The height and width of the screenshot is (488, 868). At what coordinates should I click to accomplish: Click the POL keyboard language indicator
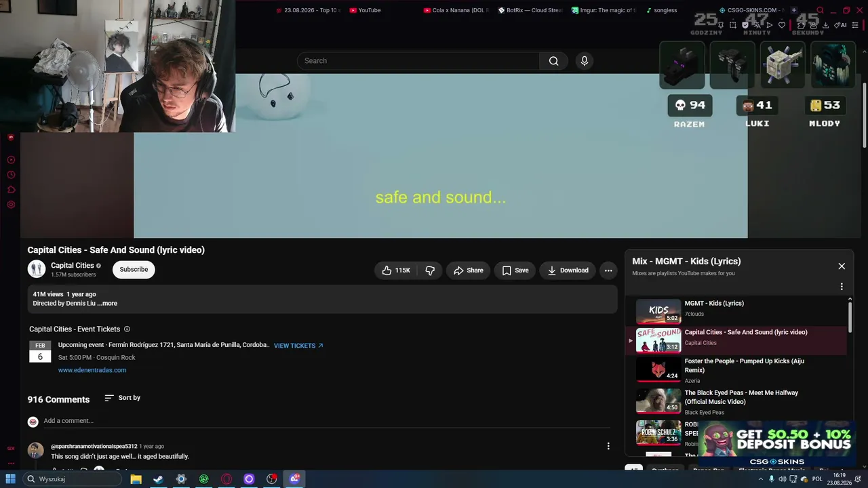817,479
